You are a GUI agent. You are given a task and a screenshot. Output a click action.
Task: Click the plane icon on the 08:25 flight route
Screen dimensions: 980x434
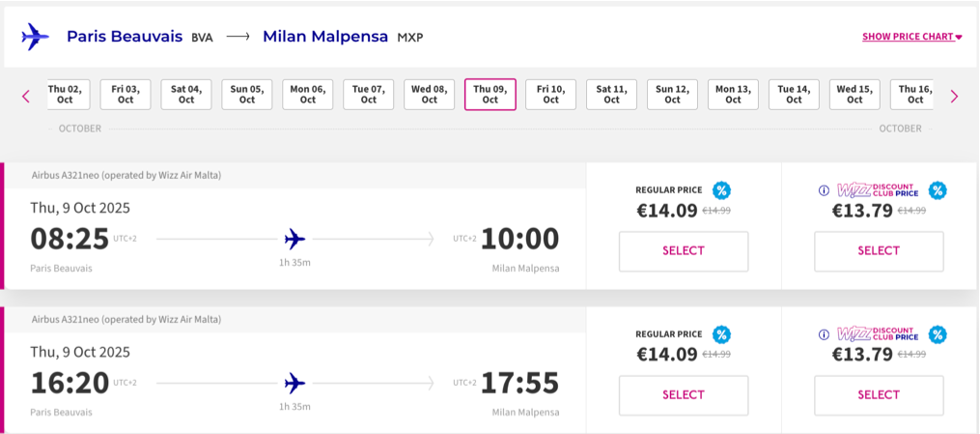pyautogui.click(x=295, y=239)
